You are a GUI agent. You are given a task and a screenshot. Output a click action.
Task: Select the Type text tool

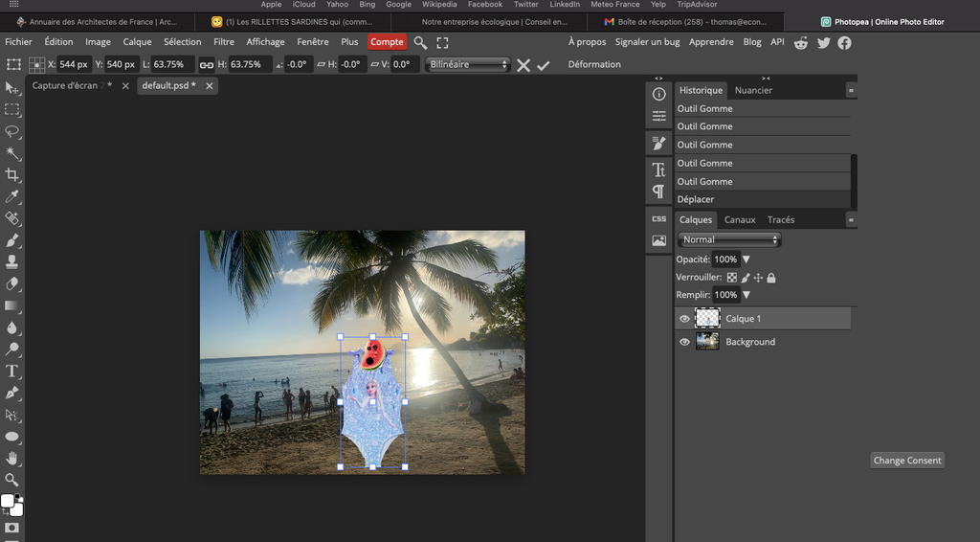pyautogui.click(x=12, y=371)
